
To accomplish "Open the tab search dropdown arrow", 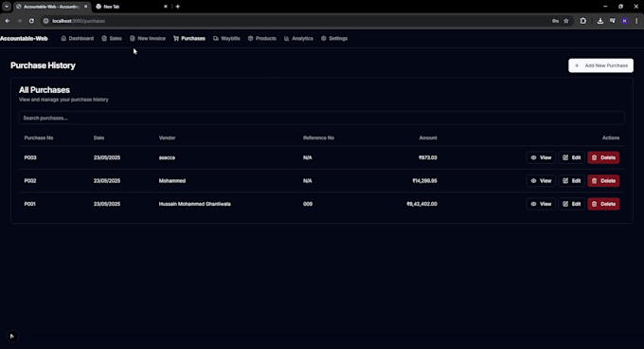I will click(7, 7).
